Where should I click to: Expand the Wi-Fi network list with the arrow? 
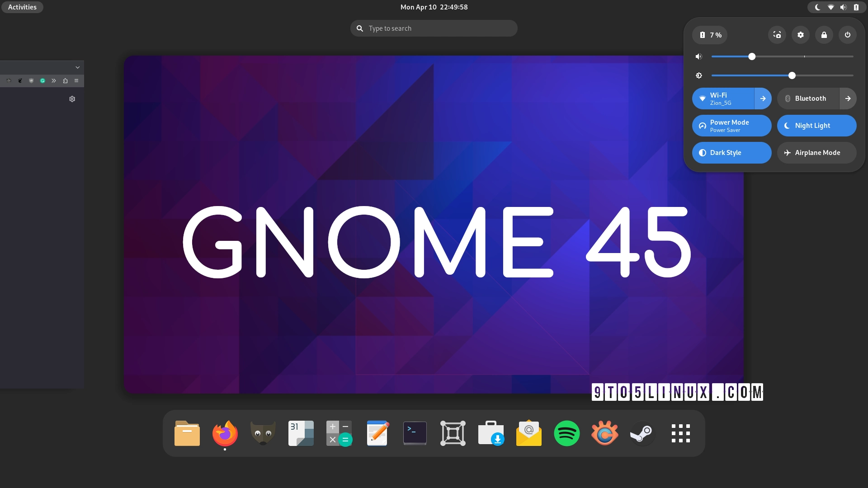click(762, 99)
